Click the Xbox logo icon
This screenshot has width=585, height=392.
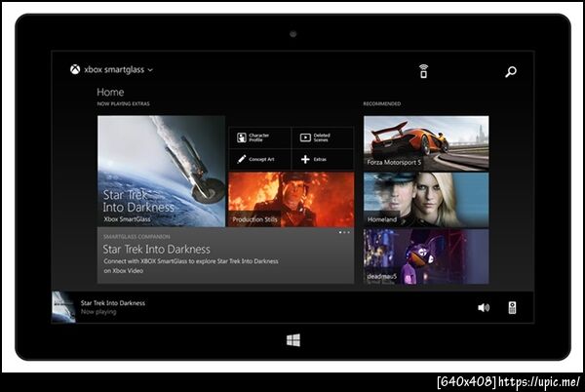(x=75, y=69)
